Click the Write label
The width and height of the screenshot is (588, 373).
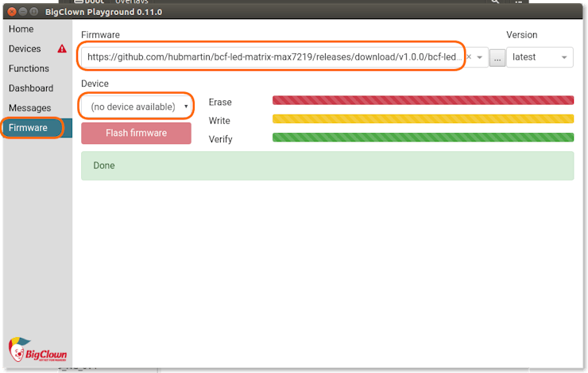[x=219, y=121]
